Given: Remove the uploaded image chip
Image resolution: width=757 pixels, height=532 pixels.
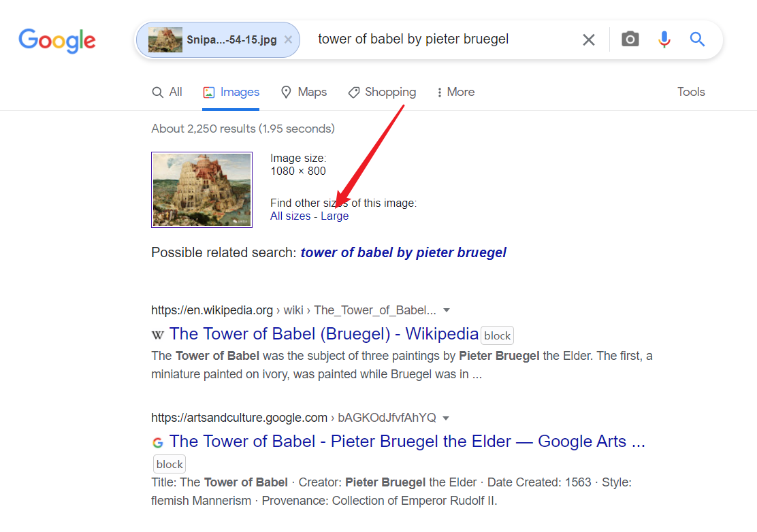Looking at the screenshot, I should point(288,39).
